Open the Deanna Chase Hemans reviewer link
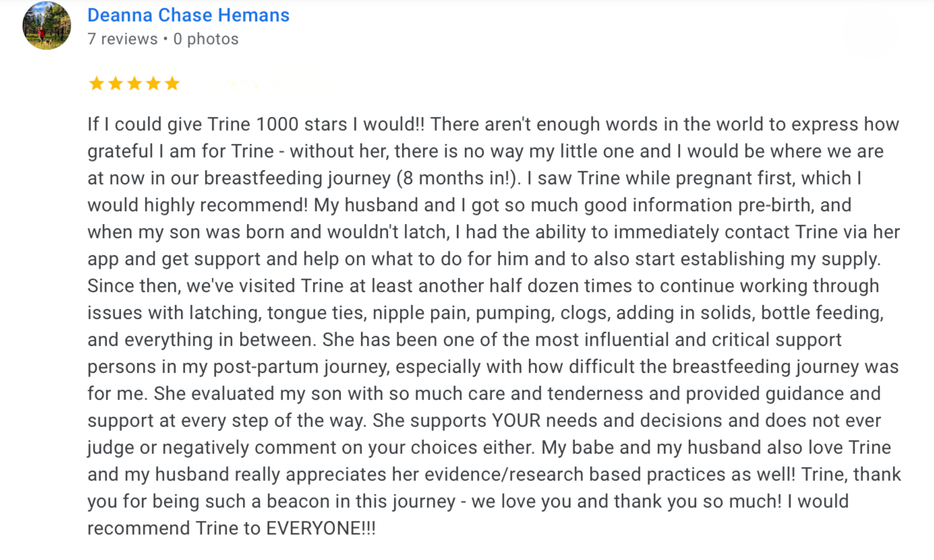 pos(188,15)
